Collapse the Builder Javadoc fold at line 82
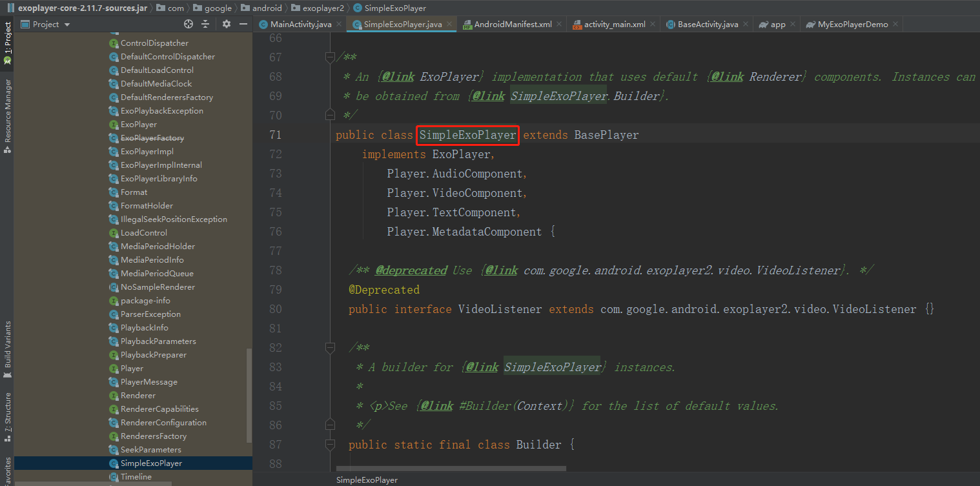 pos(330,348)
